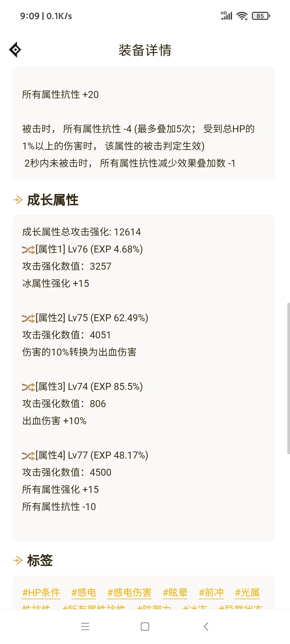This screenshot has height=644, width=290.
Task: Open the #HP条件 tag
Action: [41, 592]
